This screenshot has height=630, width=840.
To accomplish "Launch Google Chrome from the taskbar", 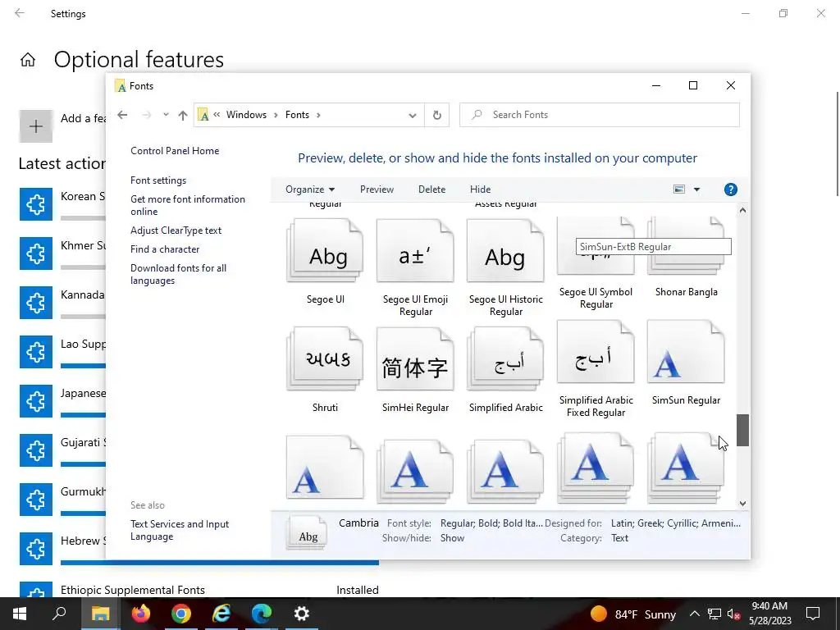I will pyautogui.click(x=181, y=614).
